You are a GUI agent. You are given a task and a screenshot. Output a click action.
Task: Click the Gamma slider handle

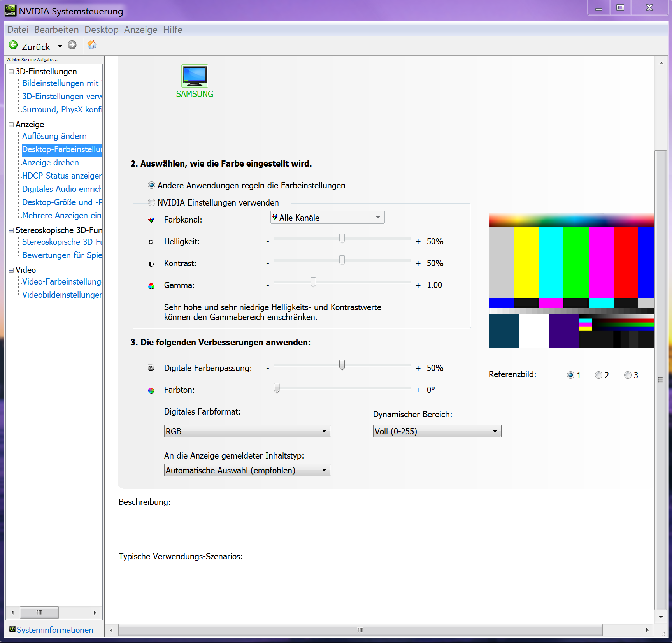point(313,282)
